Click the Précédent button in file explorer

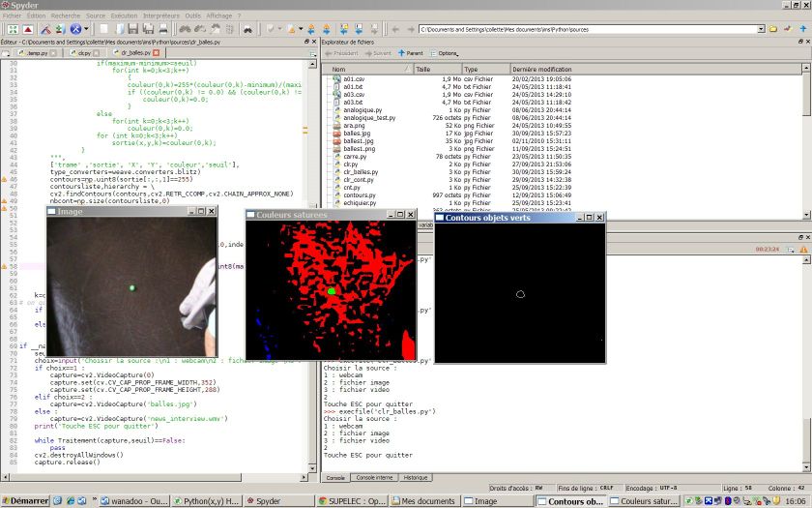[342, 53]
